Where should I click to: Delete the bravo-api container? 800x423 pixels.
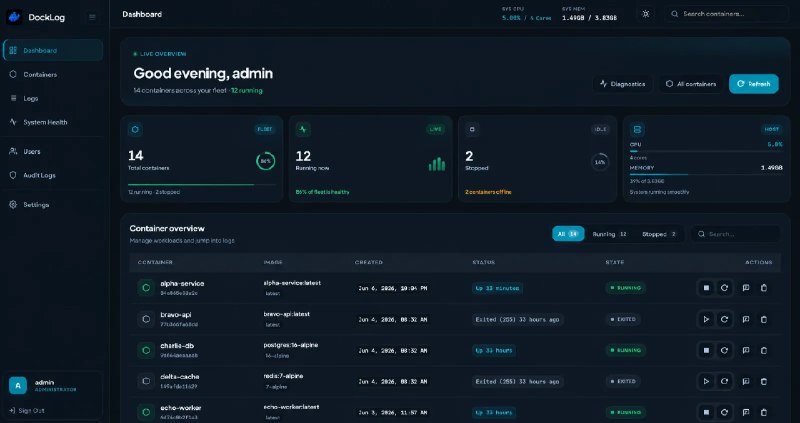click(764, 319)
